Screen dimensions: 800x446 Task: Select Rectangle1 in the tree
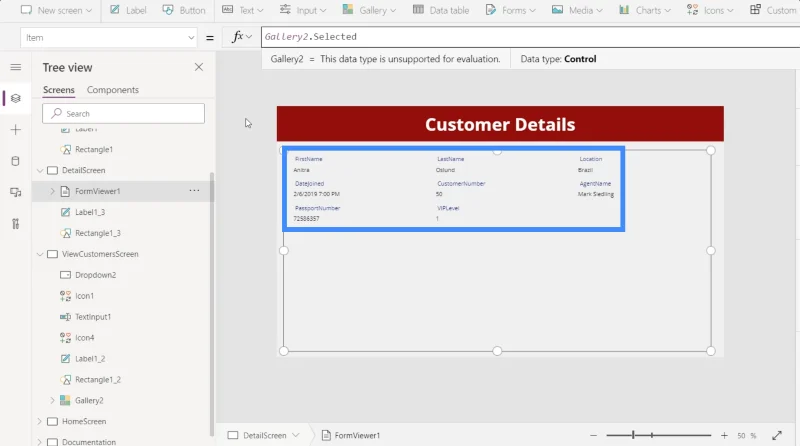[x=94, y=150]
